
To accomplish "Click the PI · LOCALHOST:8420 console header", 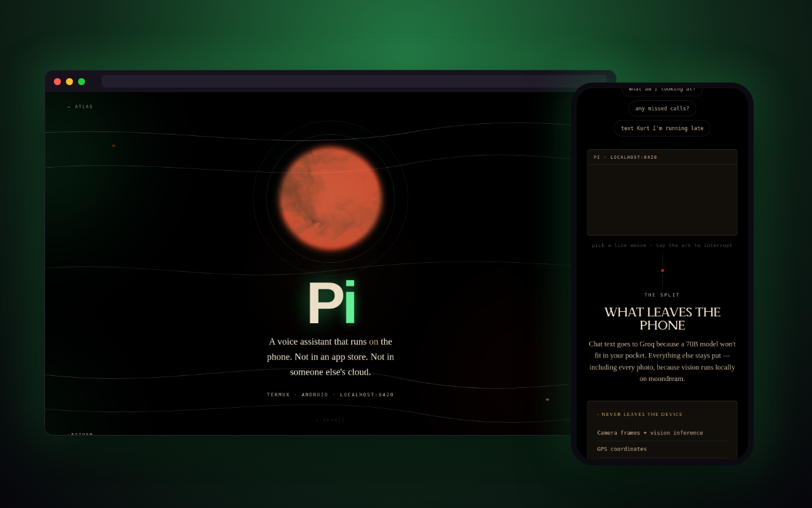I will pyautogui.click(x=662, y=157).
